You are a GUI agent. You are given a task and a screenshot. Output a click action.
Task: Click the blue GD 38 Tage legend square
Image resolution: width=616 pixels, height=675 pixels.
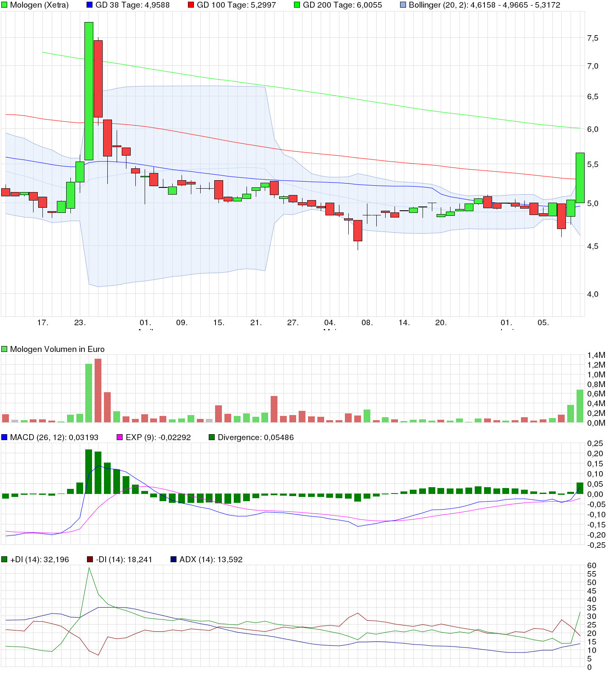tap(90, 5)
